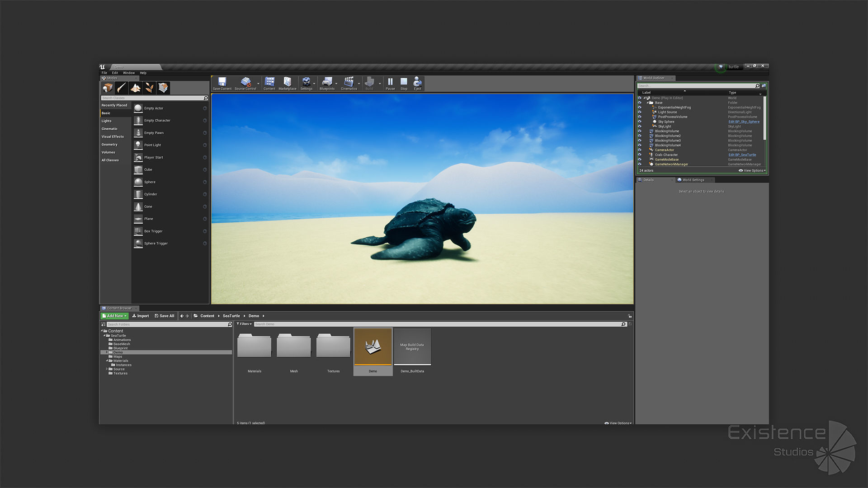Open the Edit BP_SeaTurtle link
Screen dimensions: 868x488
pyautogui.click(x=742, y=155)
